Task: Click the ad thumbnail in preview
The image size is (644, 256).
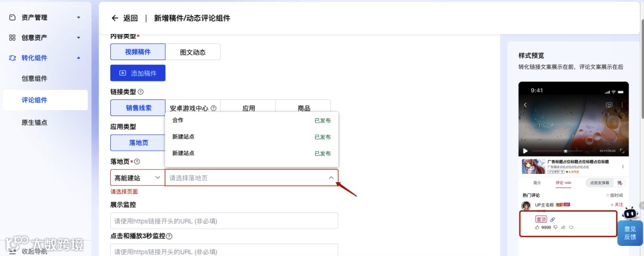Action: pos(534,167)
